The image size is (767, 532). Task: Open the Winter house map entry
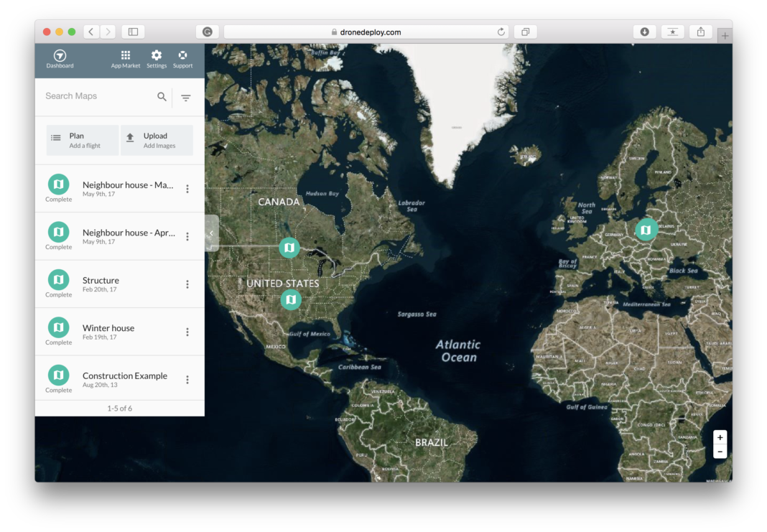click(x=108, y=329)
